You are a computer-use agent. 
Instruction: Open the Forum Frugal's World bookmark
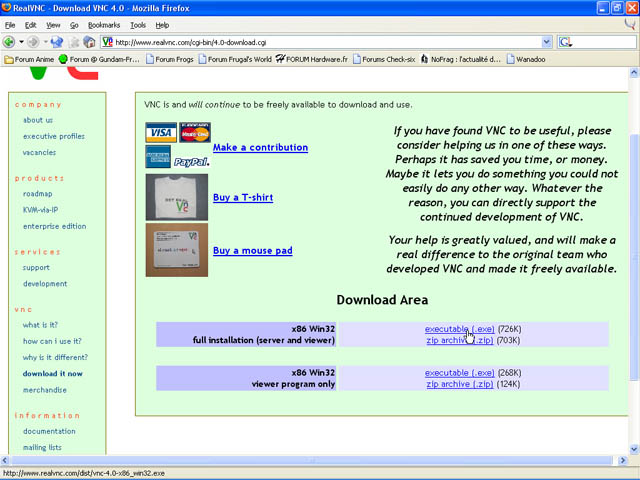(235, 60)
